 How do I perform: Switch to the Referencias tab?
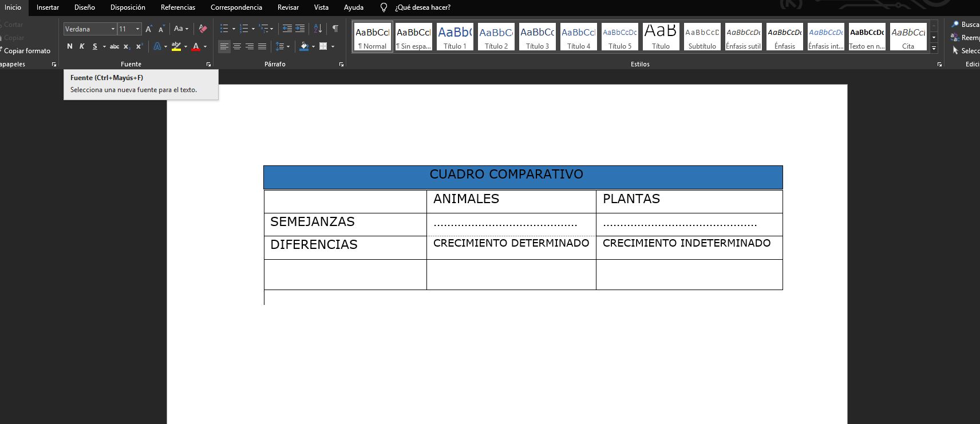coord(177,7)
